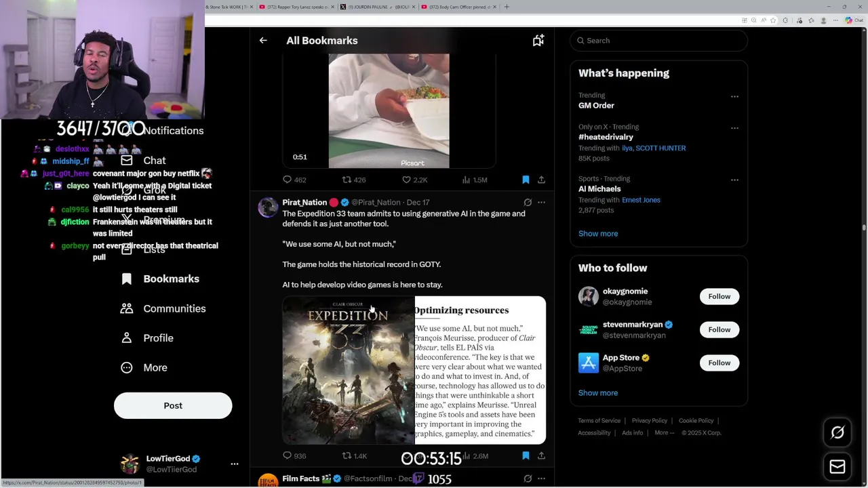Show more under What's happening
The image size is (868, 488).
click(598, 233)
